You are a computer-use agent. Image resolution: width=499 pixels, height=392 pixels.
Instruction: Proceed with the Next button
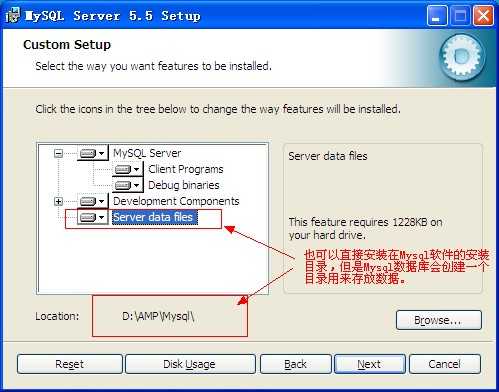(370, 364)
